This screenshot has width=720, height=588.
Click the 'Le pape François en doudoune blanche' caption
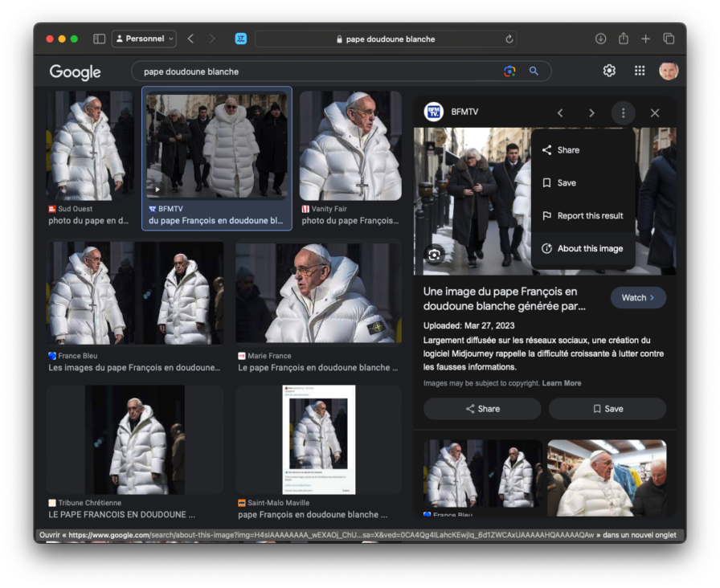(317, 368)
